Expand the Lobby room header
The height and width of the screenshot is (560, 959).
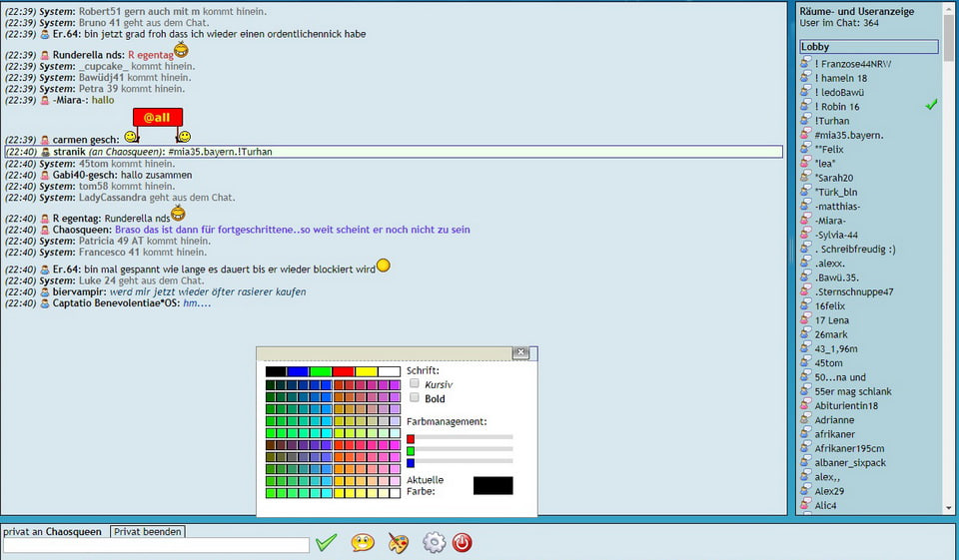868,47
